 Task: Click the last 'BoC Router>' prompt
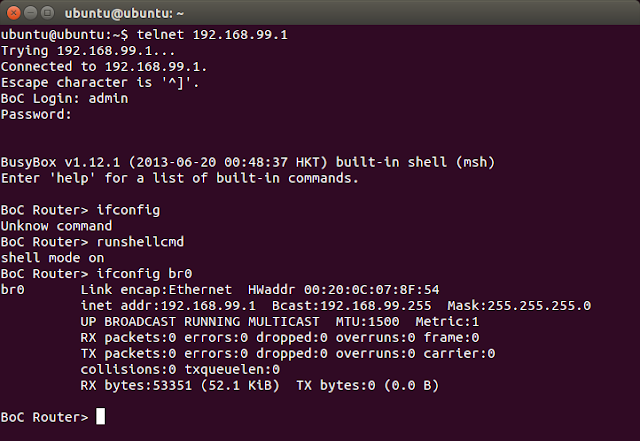[44, 417]
